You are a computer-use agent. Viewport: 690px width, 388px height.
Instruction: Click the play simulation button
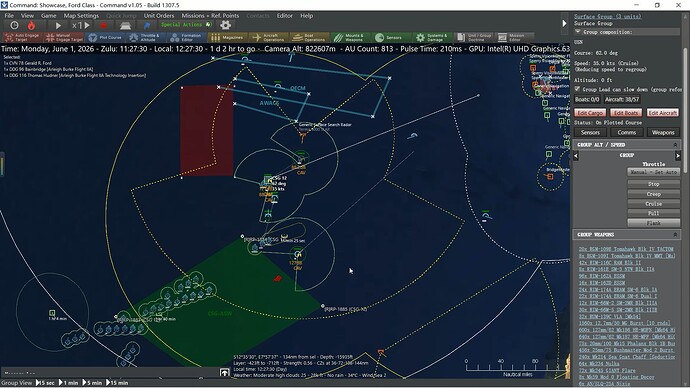(58, 26)
